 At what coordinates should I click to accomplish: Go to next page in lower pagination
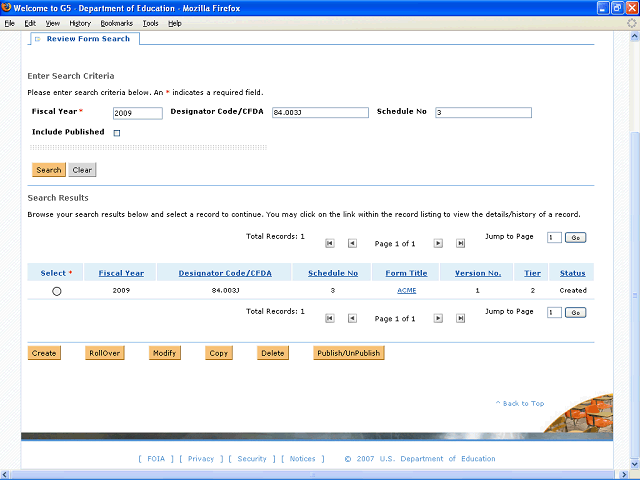point(438,318)
